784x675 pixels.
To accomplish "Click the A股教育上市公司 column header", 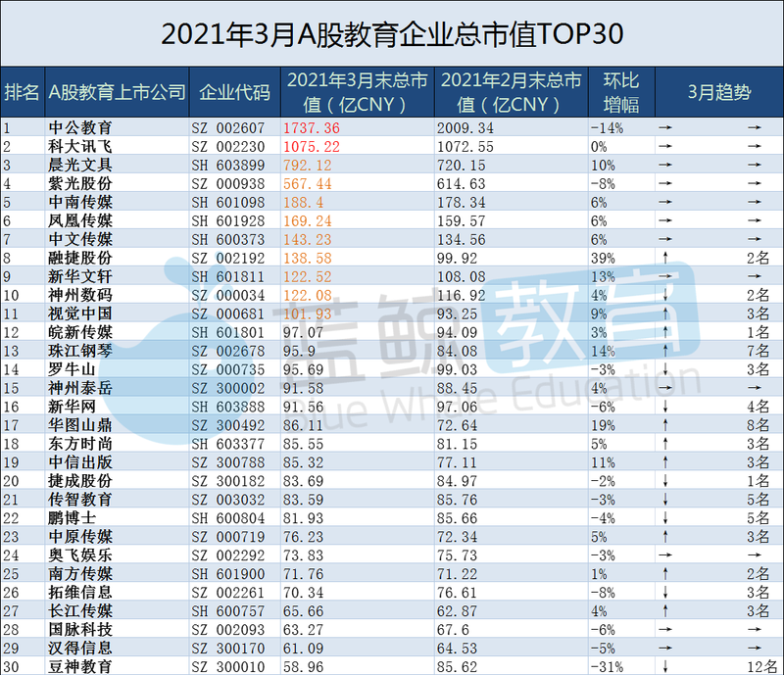I will point(117,92).
